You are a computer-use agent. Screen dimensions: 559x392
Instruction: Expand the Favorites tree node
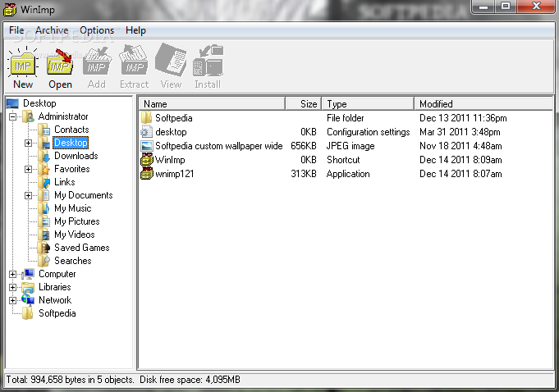[28, 170]
